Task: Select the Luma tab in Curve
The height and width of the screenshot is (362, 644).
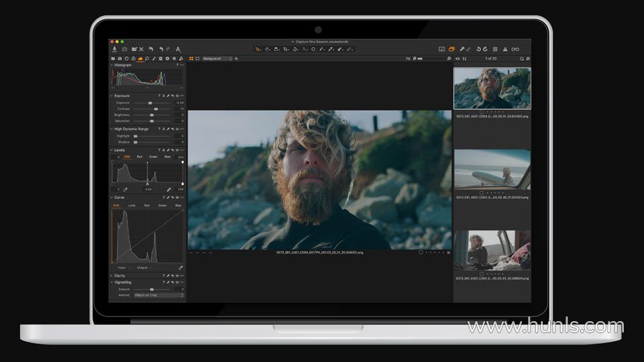Action: [131, 205]
